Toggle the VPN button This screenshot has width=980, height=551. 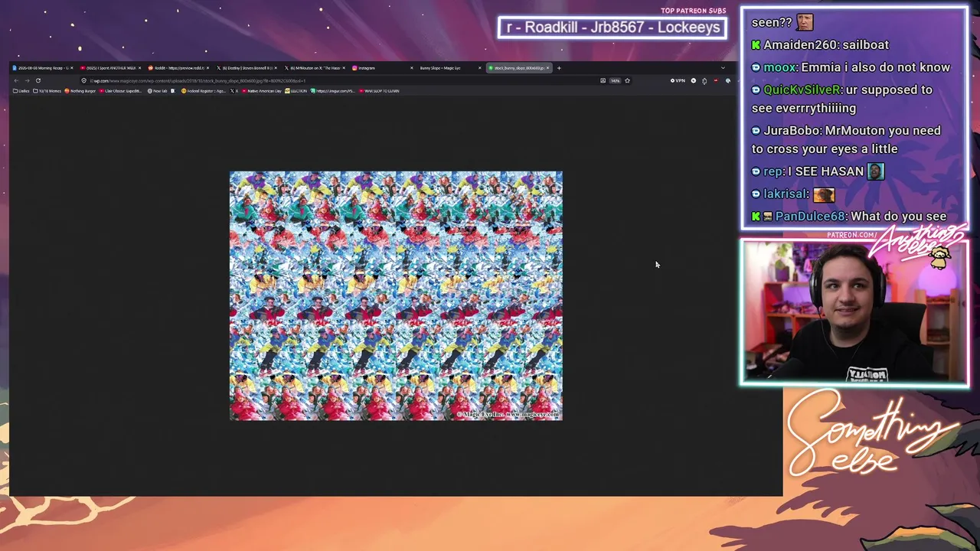coord(678,80)
